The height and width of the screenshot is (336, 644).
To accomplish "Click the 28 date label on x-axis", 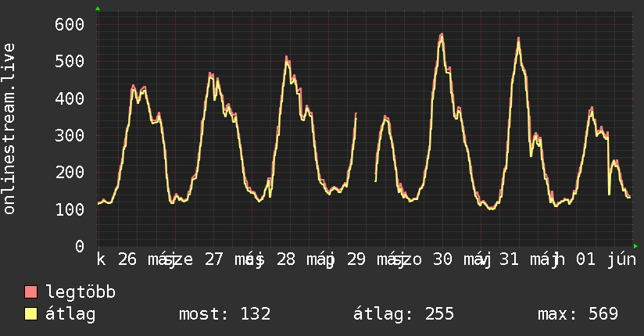I will pos(285,259).
